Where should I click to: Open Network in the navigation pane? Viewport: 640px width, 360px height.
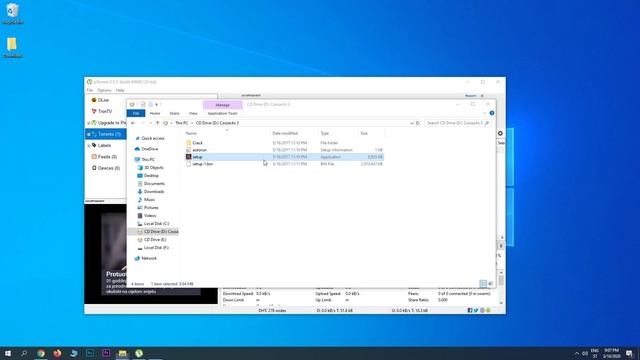coord(149,258)
